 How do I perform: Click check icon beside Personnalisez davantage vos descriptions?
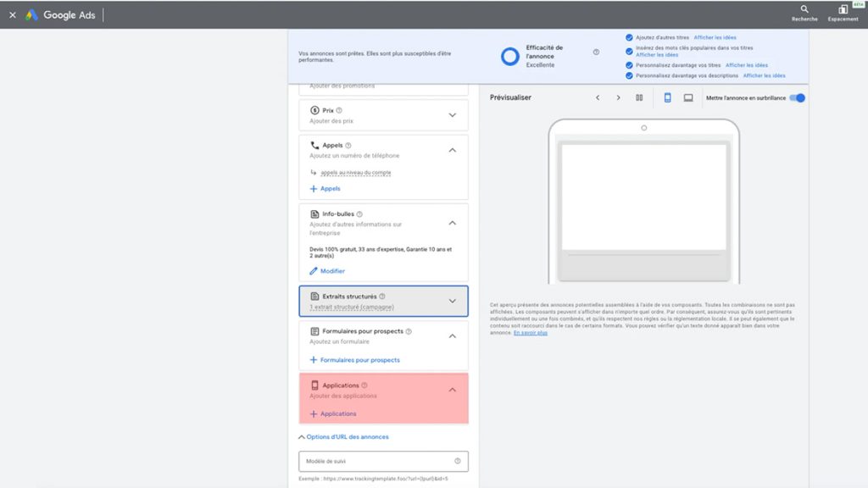[x=629, y=75]
